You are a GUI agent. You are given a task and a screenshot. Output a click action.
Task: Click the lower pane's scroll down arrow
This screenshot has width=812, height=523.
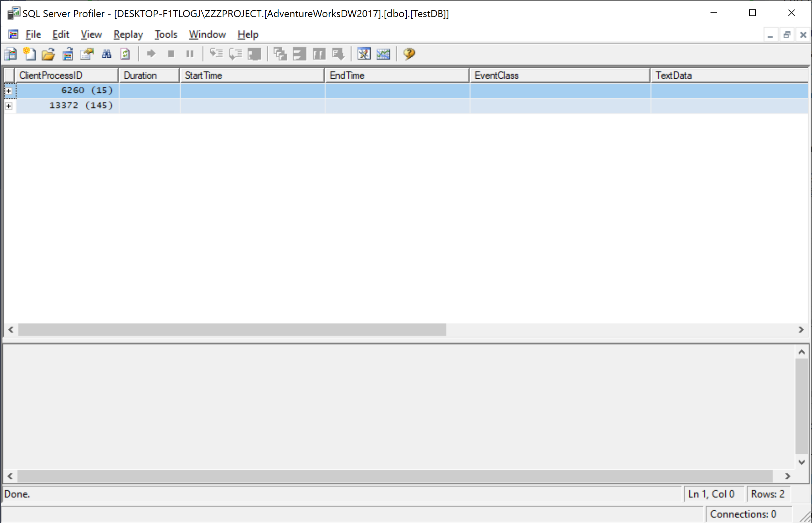tap(802, 462)
